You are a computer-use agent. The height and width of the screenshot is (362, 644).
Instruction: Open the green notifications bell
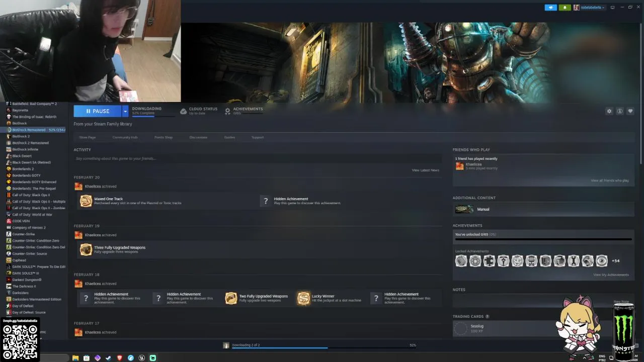[565, 8]
